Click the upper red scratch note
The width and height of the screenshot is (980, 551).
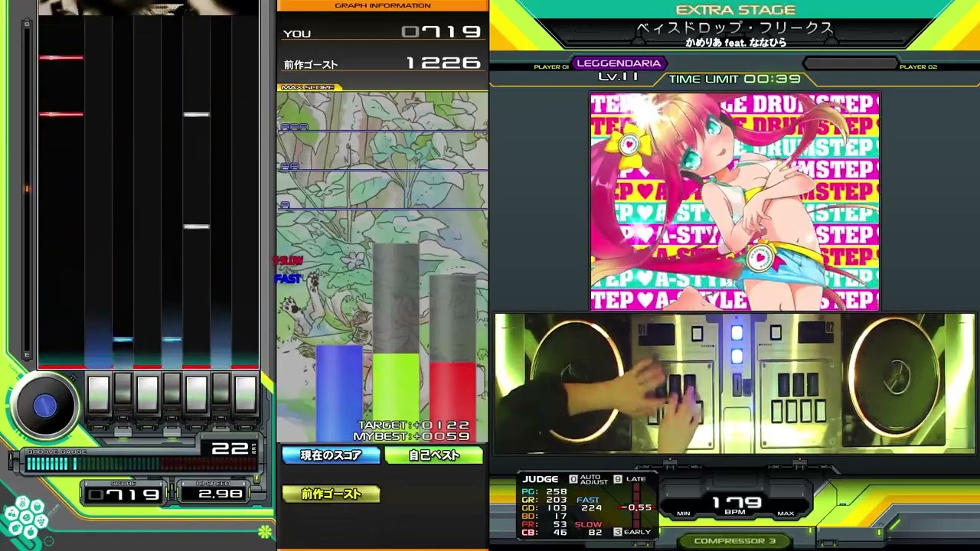[x=61, y=57]
